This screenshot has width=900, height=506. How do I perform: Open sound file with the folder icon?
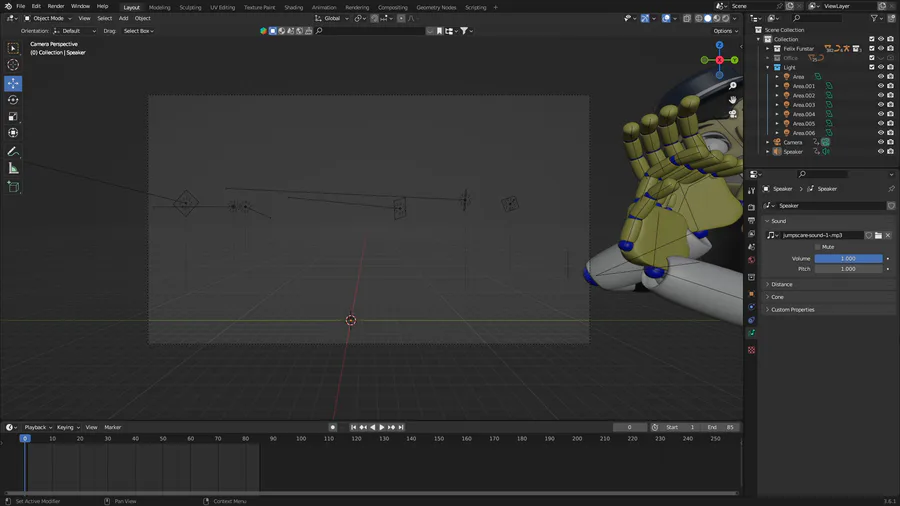click(878, 235)
